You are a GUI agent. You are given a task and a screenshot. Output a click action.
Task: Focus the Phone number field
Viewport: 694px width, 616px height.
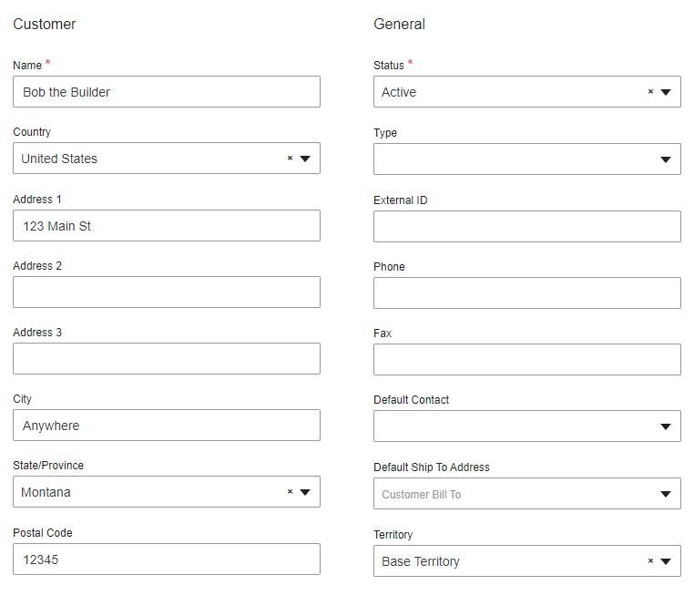(526, 293)
